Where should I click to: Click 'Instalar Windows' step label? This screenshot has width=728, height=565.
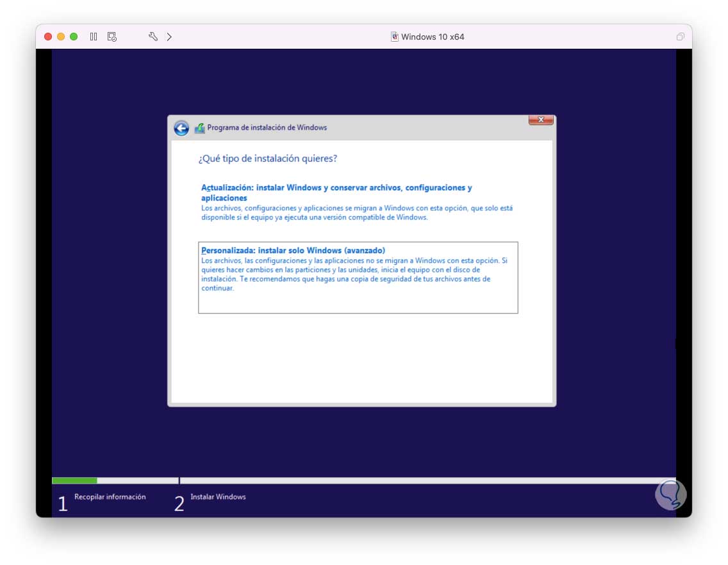click(x=219, y=496)
